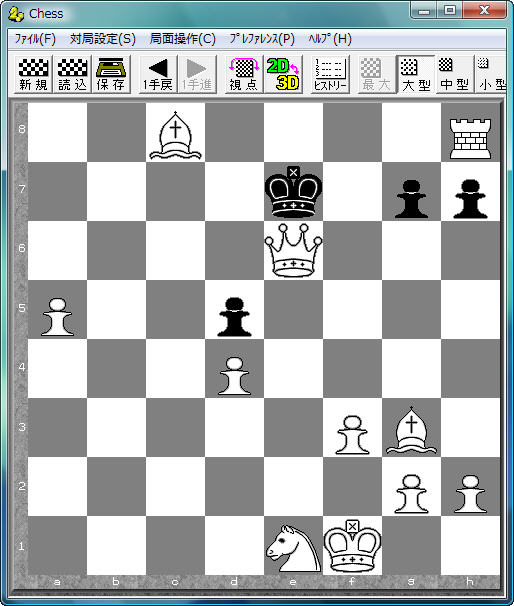This screenshot has height=606, width=514.
Task: Select the white queen on e6
Action: pos(293,250)
